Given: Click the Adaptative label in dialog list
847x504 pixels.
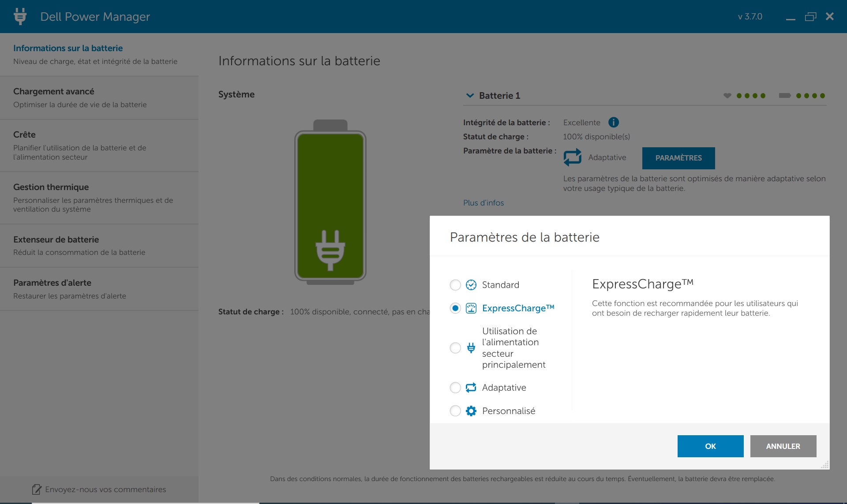Looking at the screenshot, I should (x=504, y=388).
